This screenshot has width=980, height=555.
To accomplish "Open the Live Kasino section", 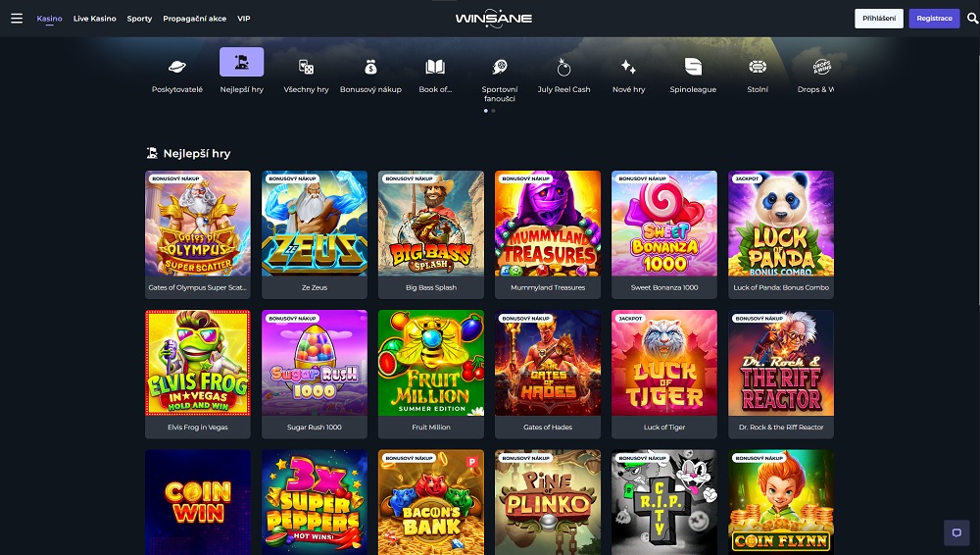I will tap(94, 19).
